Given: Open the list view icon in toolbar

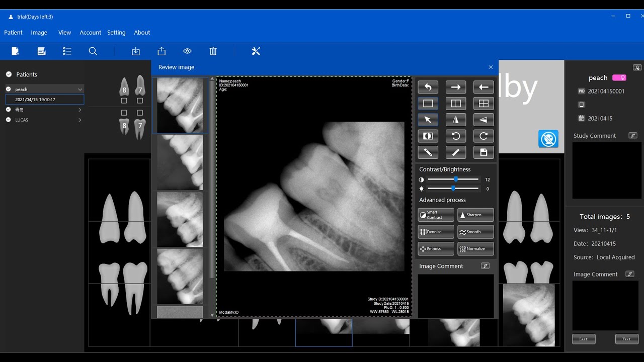Looking at the screenshot, I should pos(67,51).
